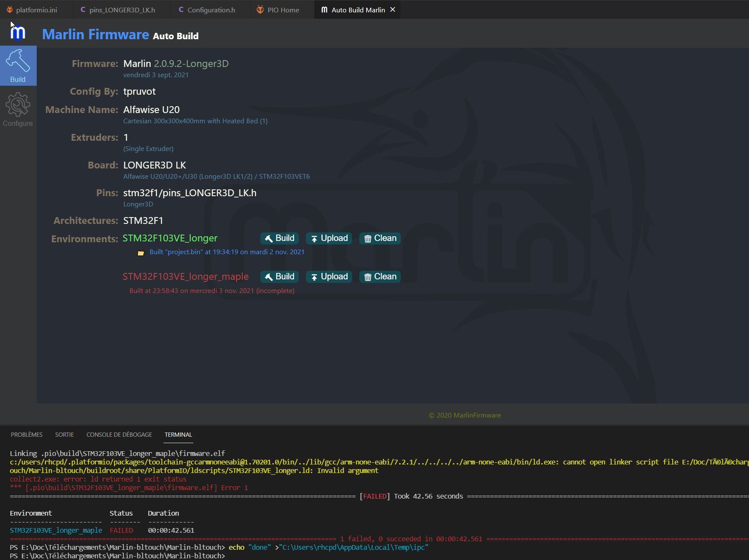The image size is (749, 560).
Task: Click the © 2020 MarlinFirmware footer text
Action: tap(465, 415)
